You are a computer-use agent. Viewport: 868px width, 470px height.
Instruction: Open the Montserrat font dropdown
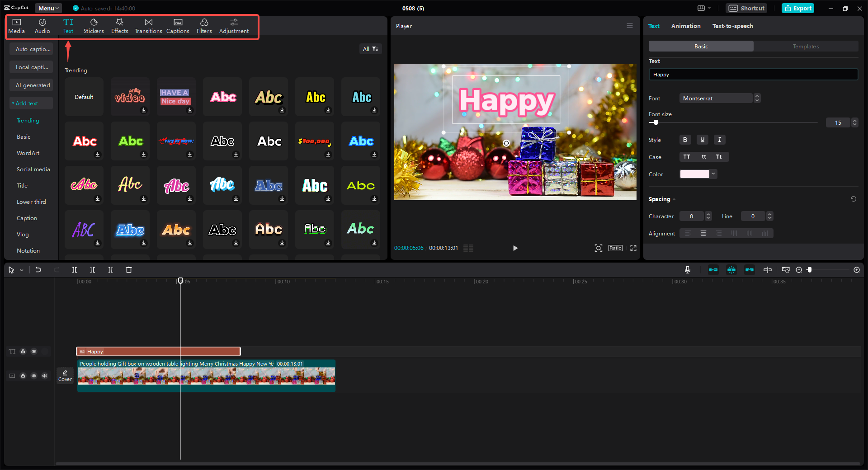click(716, 98)
